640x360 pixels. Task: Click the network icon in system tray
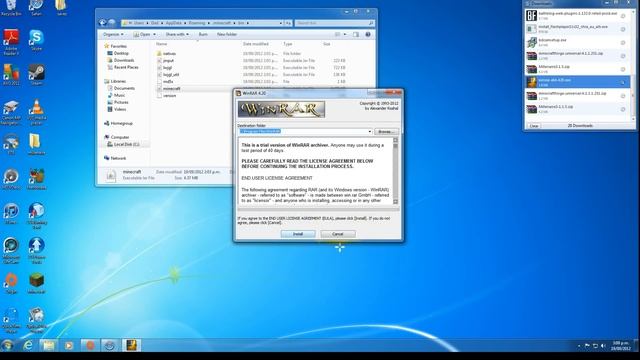click(595, 346)
